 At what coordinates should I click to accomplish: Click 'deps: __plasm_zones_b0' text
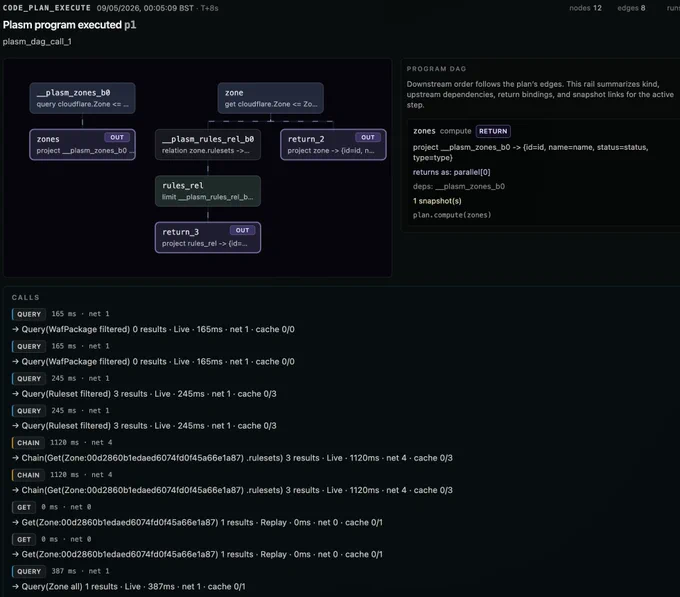click(459, 186)
